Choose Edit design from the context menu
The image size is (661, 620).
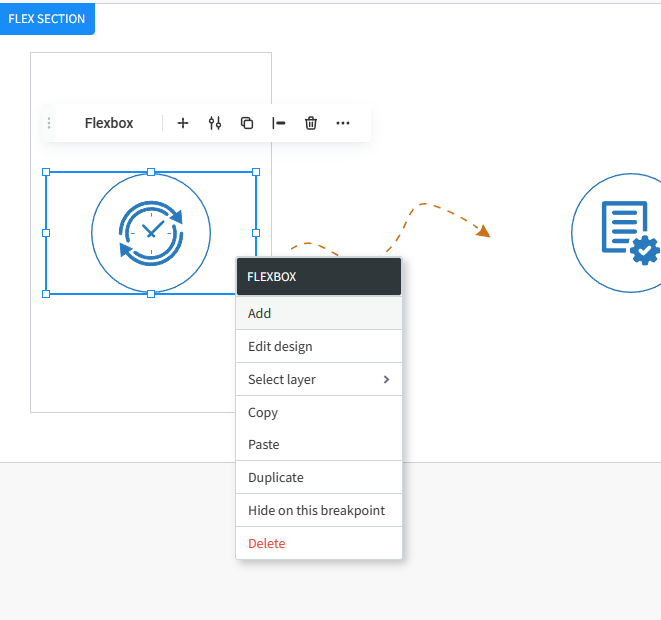[x=319, y=346]
